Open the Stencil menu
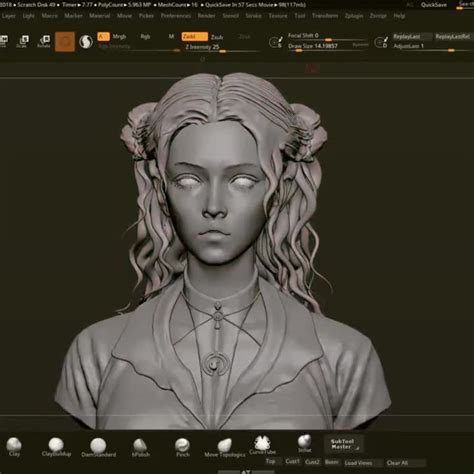The image size is (474, 474). coord(230,16)
